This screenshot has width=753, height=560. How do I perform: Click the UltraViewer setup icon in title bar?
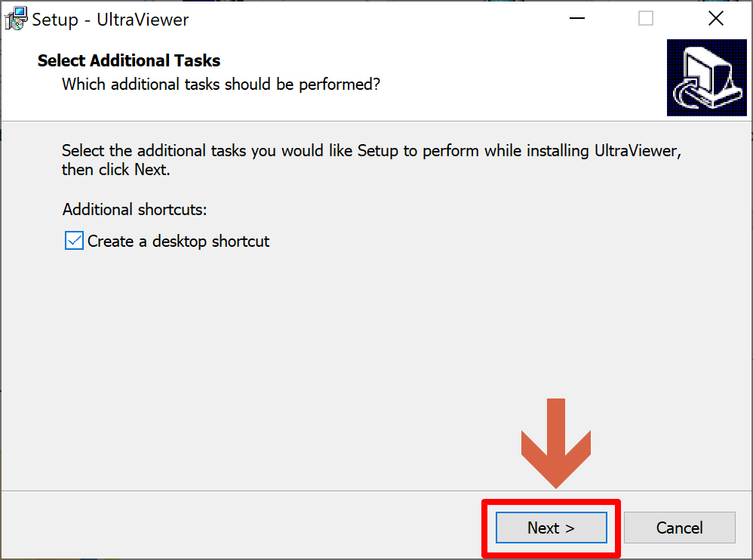16,19
